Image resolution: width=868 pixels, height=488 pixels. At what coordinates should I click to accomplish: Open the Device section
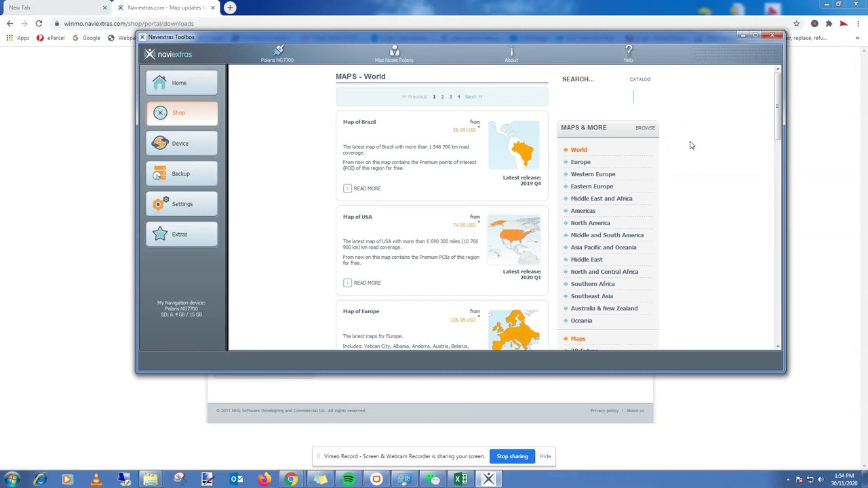point(182,144)
